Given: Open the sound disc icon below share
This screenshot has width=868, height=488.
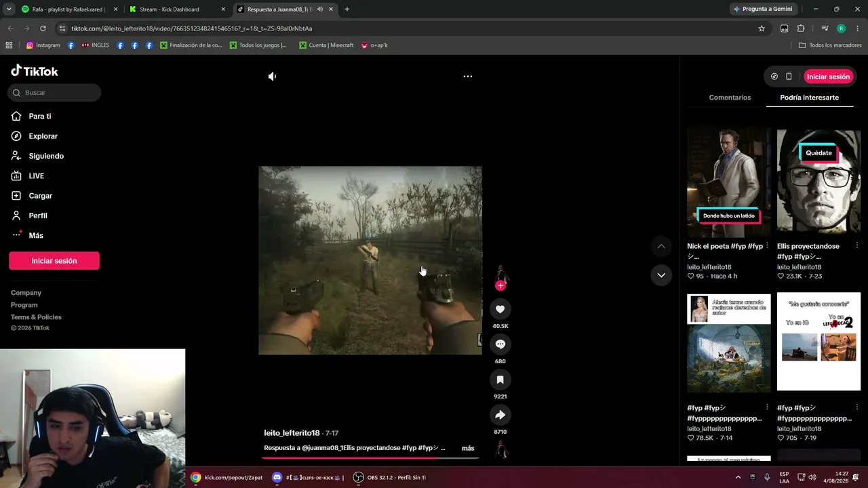Looking at the screenshot, I should click(501, 449).
